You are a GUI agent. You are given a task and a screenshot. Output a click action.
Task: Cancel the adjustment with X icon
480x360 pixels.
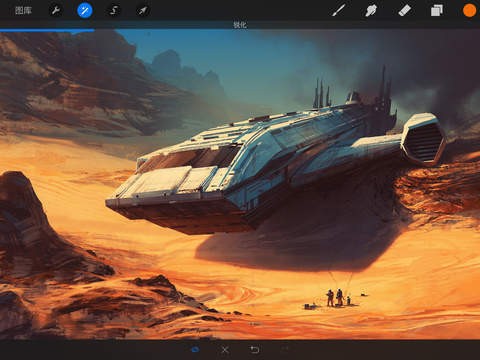(x=225, y=349)
